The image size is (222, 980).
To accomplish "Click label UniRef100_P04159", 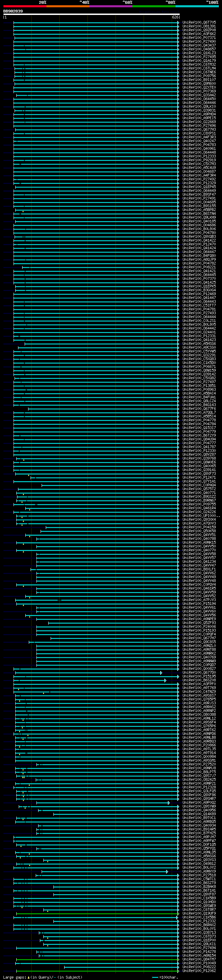I will click(199, 527).
